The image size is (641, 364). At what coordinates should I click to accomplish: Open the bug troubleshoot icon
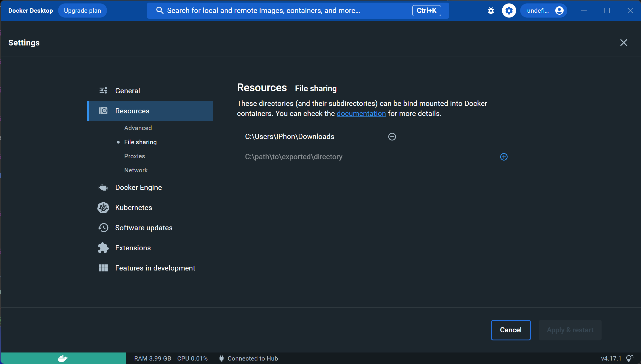[491, 11]
